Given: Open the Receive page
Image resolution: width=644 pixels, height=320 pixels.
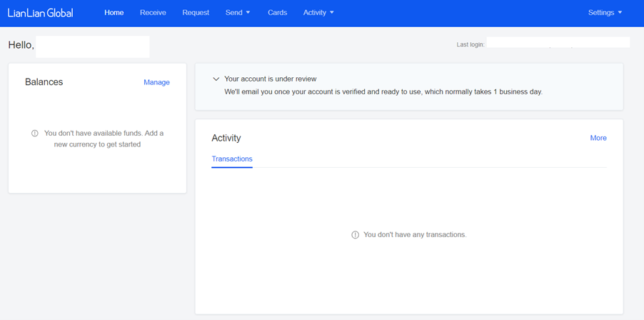Looking at the screenshot, I should coord(153,13).
